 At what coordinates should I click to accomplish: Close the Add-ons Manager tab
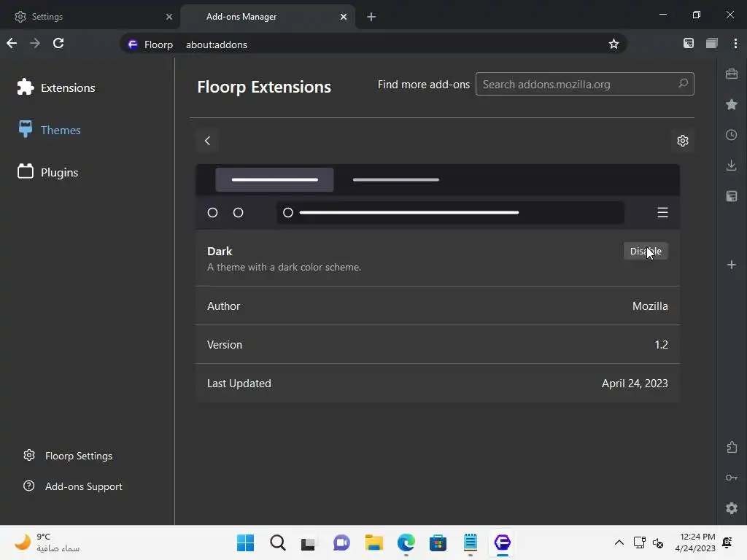tap(344, 17)
